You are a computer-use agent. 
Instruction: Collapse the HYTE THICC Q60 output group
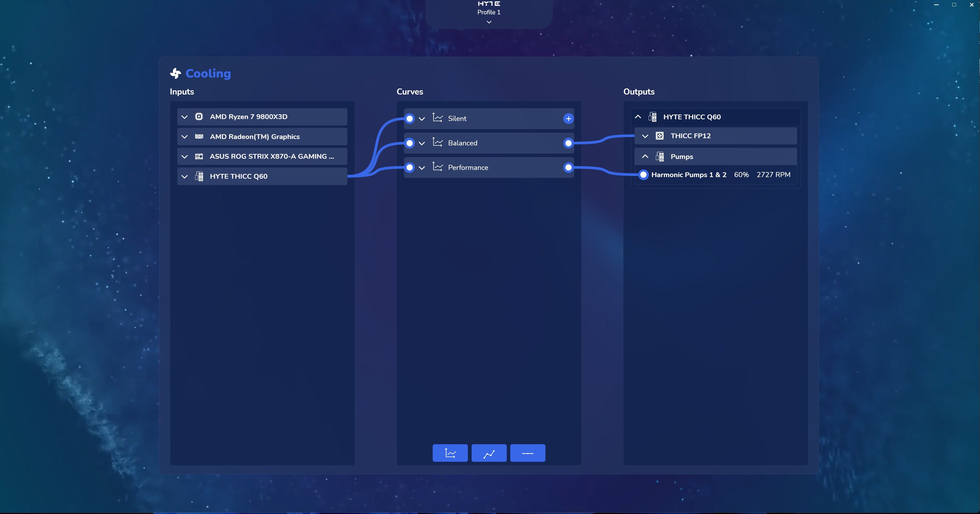[638, 117]
